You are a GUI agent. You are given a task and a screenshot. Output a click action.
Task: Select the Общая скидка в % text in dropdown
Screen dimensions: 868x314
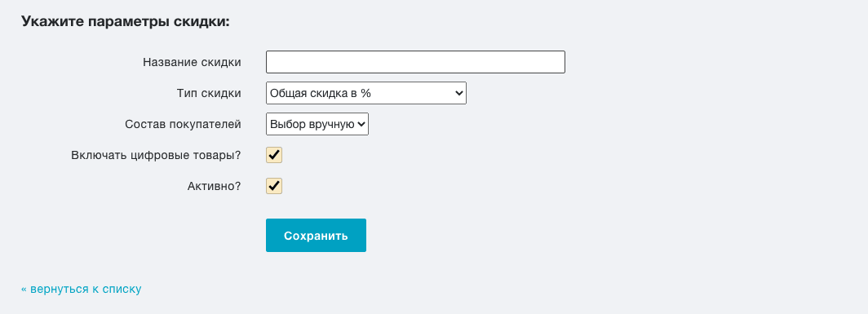pos(321,93)
